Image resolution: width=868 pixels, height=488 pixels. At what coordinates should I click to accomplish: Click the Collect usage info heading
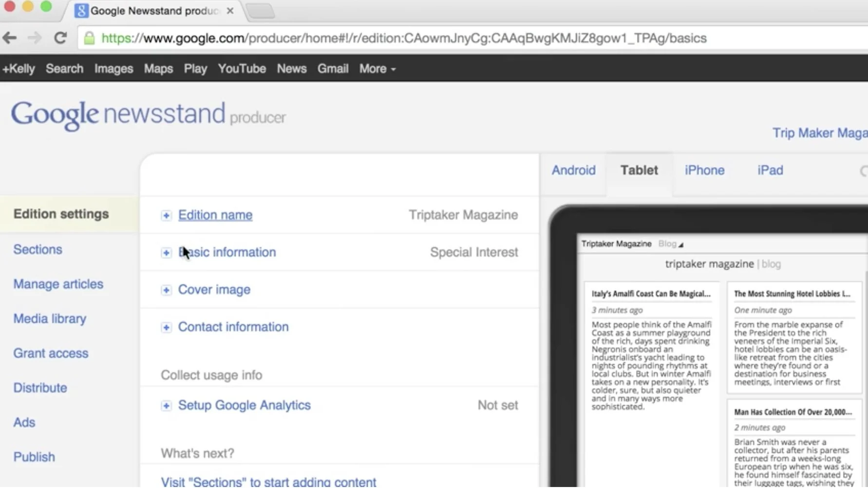coord(211,375)
